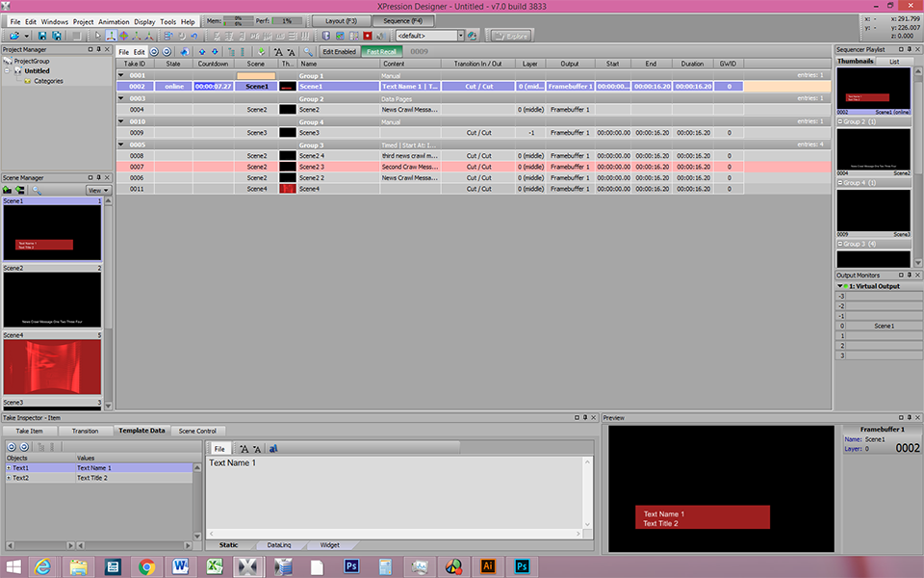The height and width of the screenshot is (578, 924).
Task: Pin the Project Manager panel
Action: 99,48
